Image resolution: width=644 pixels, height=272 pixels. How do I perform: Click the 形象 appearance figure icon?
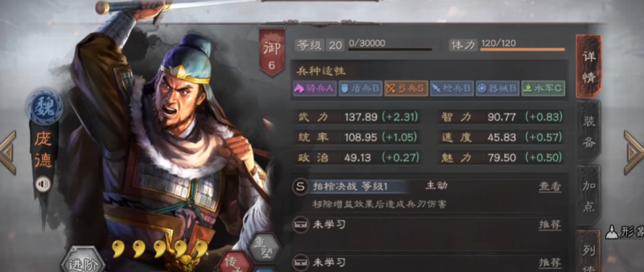pos(612,232)
